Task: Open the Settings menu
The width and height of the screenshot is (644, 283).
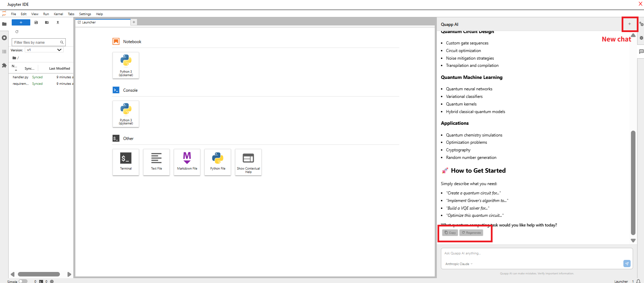Action: [85, 14]
